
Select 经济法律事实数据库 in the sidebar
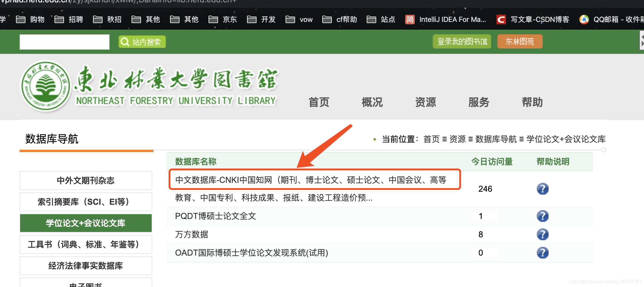(x=86, y=266)
